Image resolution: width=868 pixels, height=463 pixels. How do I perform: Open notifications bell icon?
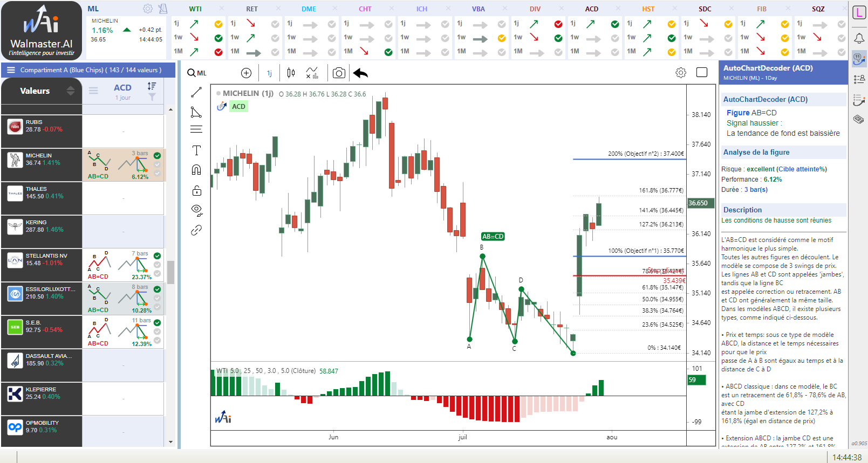[859, 38]
